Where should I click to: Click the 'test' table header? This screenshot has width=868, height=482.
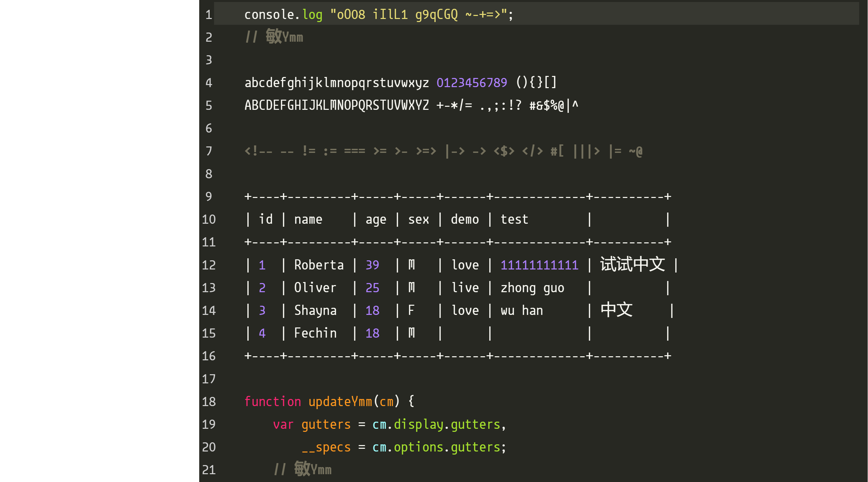tap(515, 219)
